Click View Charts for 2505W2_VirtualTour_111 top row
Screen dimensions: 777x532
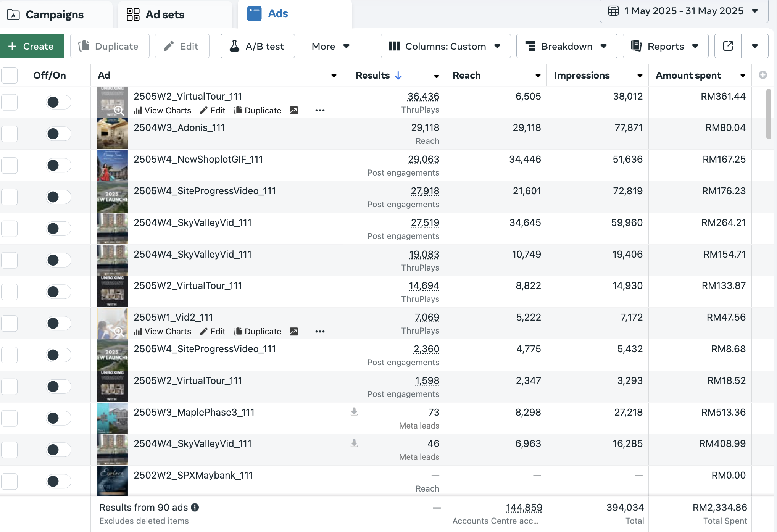click(x=163, y=110)
